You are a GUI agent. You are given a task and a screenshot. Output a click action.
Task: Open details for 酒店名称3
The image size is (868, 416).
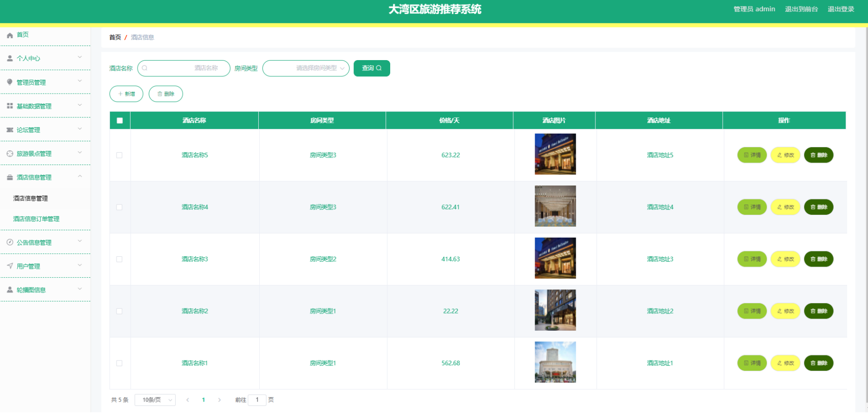pyautogui.click(x=752, y=259)
